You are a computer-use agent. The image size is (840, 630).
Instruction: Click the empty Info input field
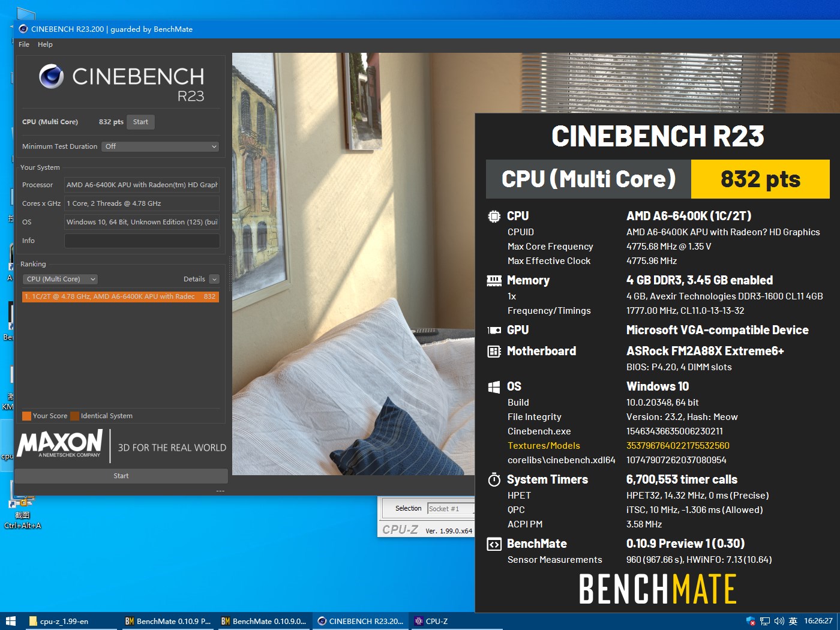(142, 241)
